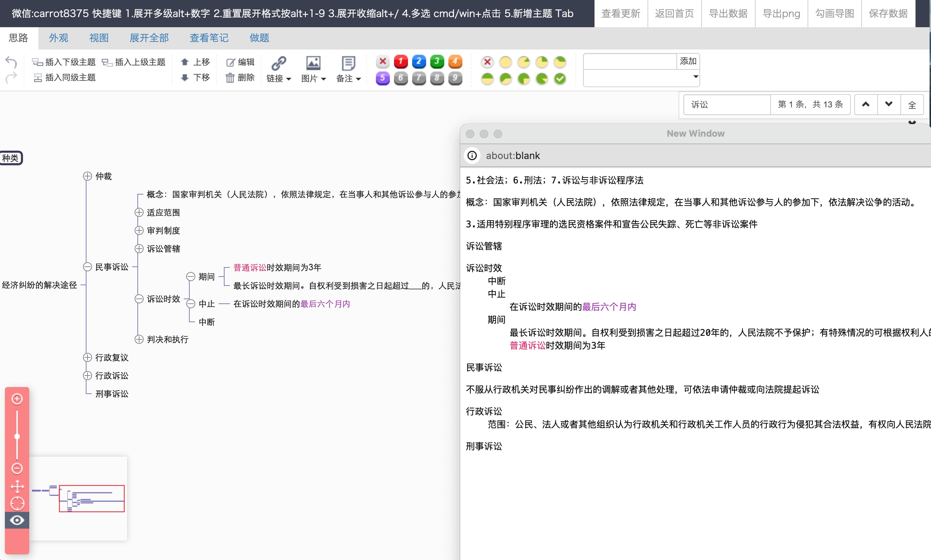Click the tag text input field
The image size is (931, 560).
point(630,61)
